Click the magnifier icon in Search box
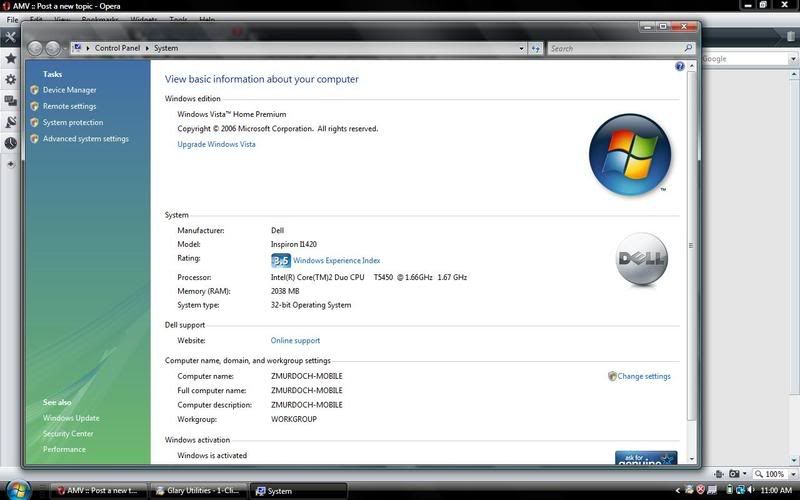The width and height of the screenshot is (800, 500). pyautogui.click(x=687, y=48)
